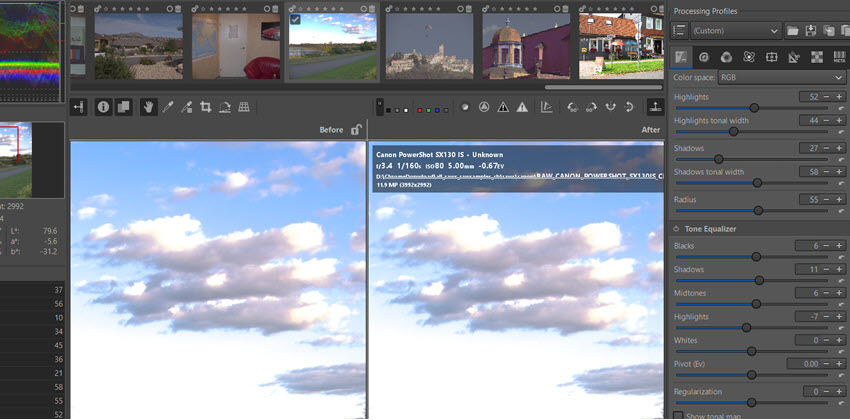Rotate the image left 90 degrees
Screen dimensions: 850x420
pos(572,107)
